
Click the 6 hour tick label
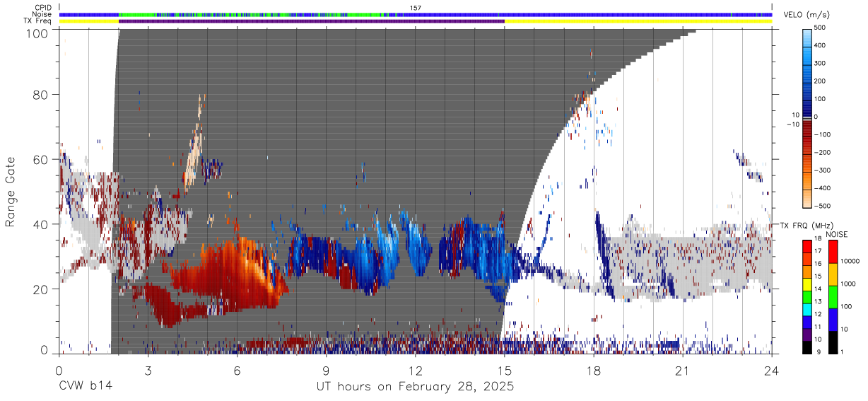237,370
